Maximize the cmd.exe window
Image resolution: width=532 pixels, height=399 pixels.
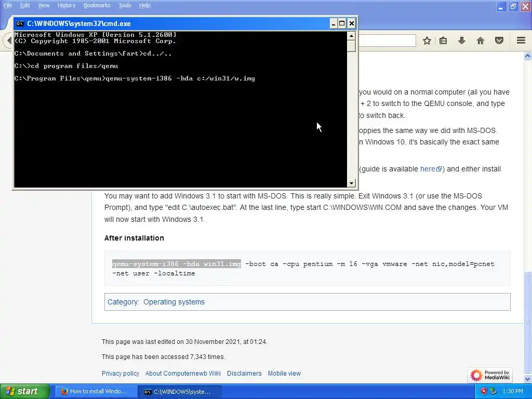coord(342,23)
